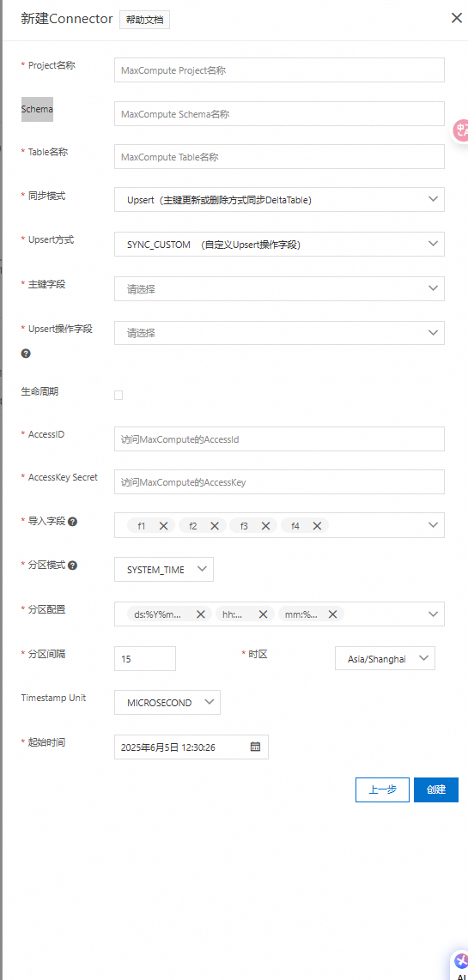Click help icon beside 分区模式
Viewport: 468px width, 980px height.
point(73,565)
